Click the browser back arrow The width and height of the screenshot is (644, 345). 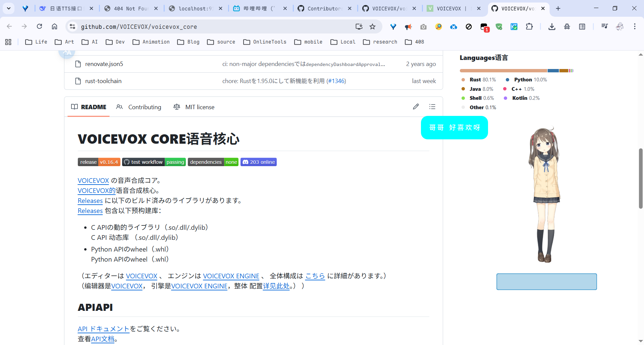(9, 26)
